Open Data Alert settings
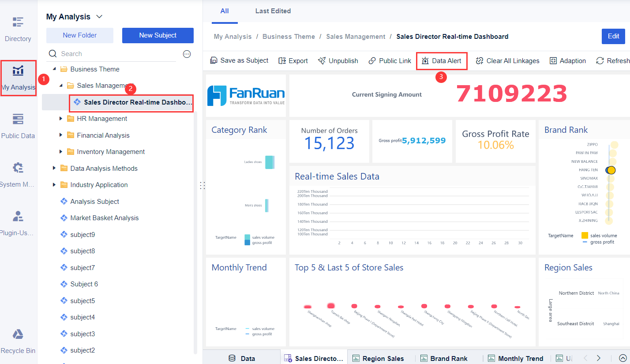The height and width of the screenshot is (364, 630). pyautogui.click(x=442, y=60)
